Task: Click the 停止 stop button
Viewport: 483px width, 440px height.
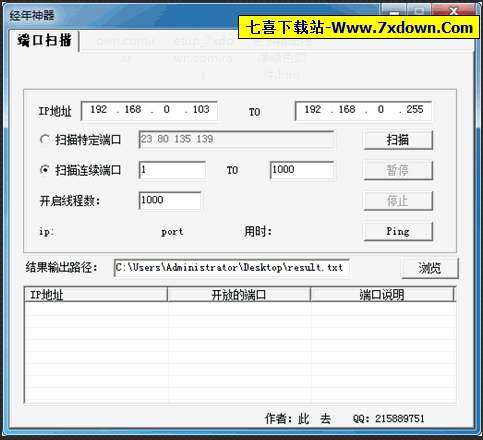Action: [398, 201]
